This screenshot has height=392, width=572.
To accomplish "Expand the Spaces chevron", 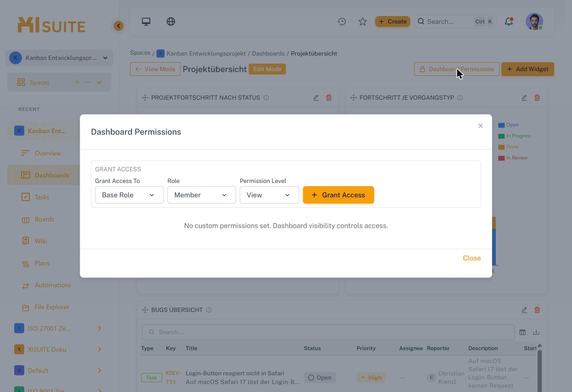I will [x=99, y=82].
